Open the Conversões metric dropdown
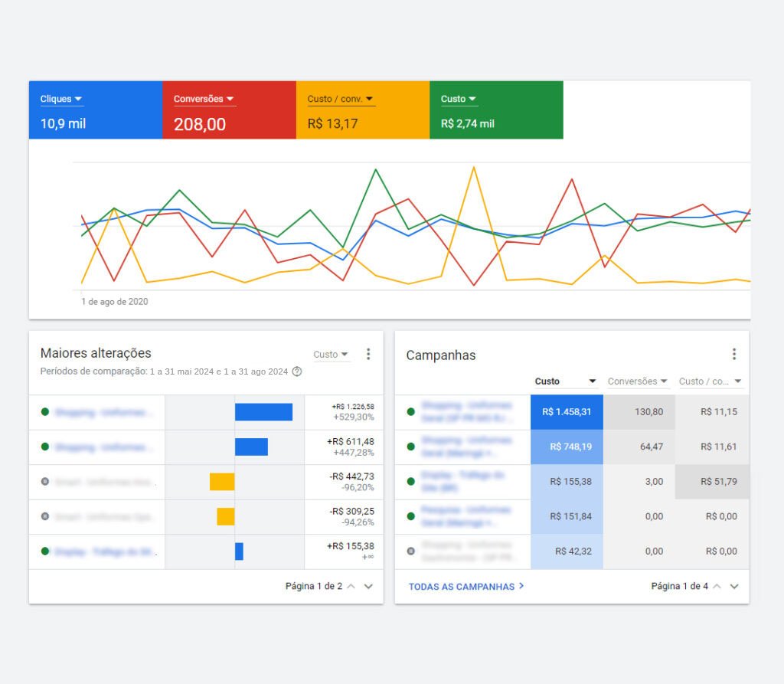The width and height of the screenshot is (784, 684). coord(204,99)
